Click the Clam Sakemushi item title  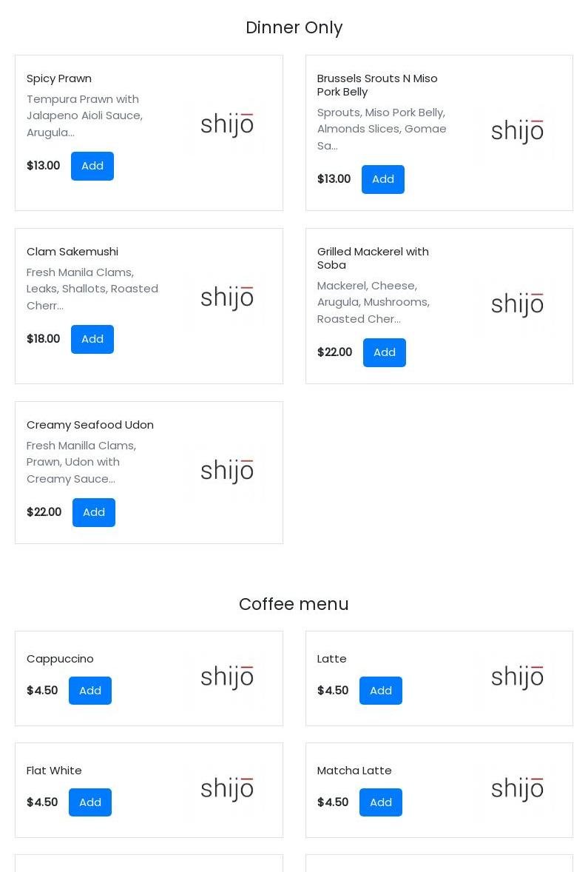[72, 252]
